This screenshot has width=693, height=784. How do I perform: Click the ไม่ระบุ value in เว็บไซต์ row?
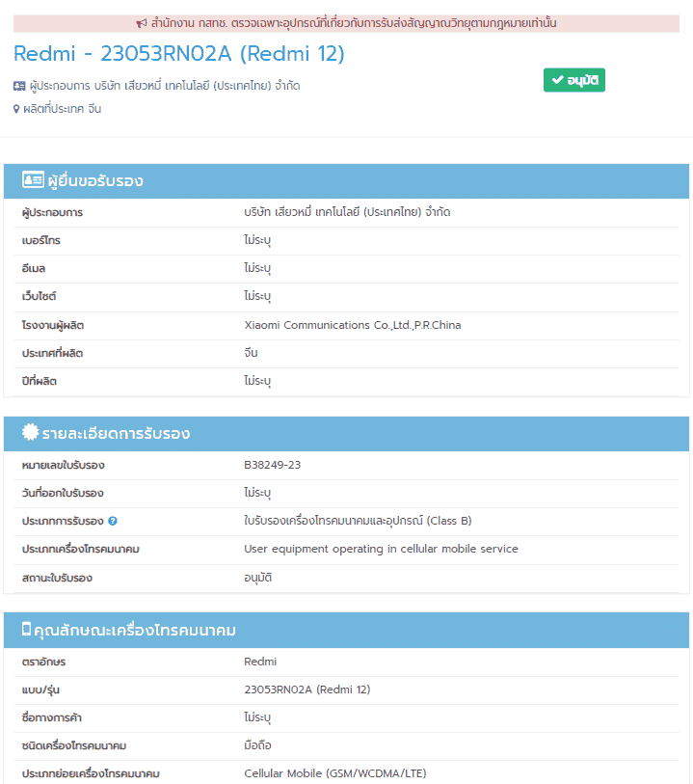[257, 296]
